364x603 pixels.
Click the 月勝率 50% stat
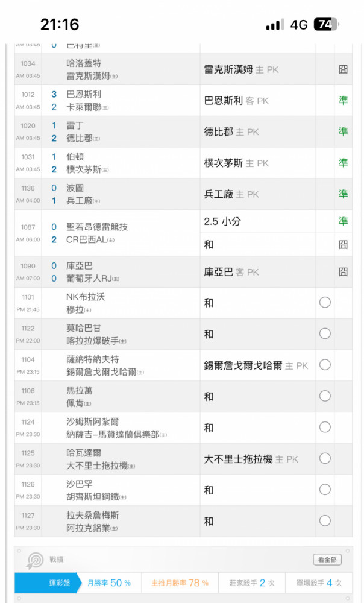coord(109,583)
